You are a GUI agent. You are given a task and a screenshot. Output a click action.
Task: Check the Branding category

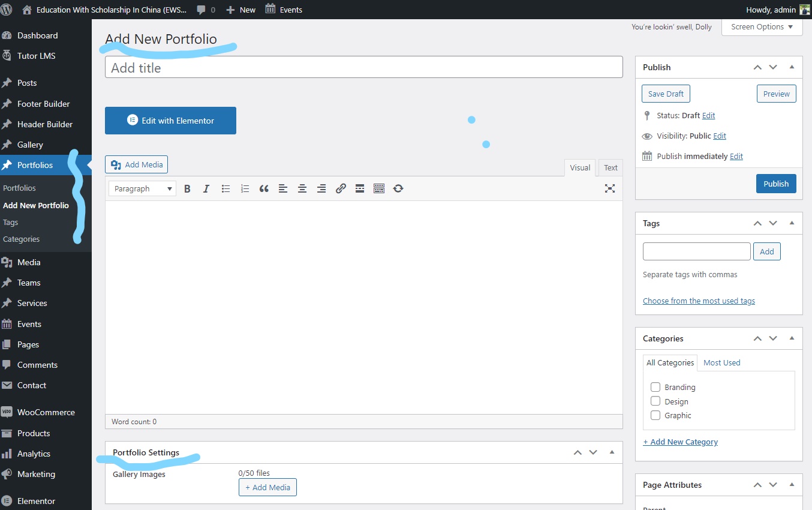(x=655, y=387)
